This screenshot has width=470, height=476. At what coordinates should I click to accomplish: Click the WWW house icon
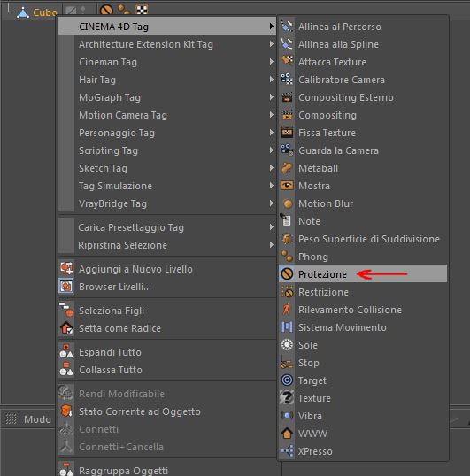coord(287,434)
